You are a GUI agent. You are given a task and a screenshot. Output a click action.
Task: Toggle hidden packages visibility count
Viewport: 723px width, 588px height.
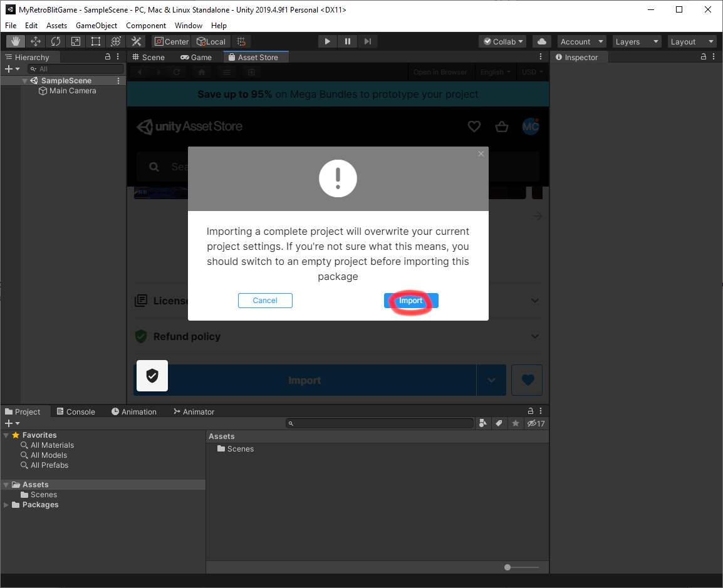click(x=536, y=423)
